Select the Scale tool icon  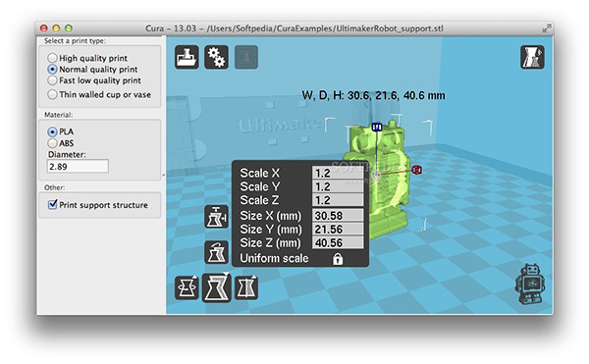point(216,287)
